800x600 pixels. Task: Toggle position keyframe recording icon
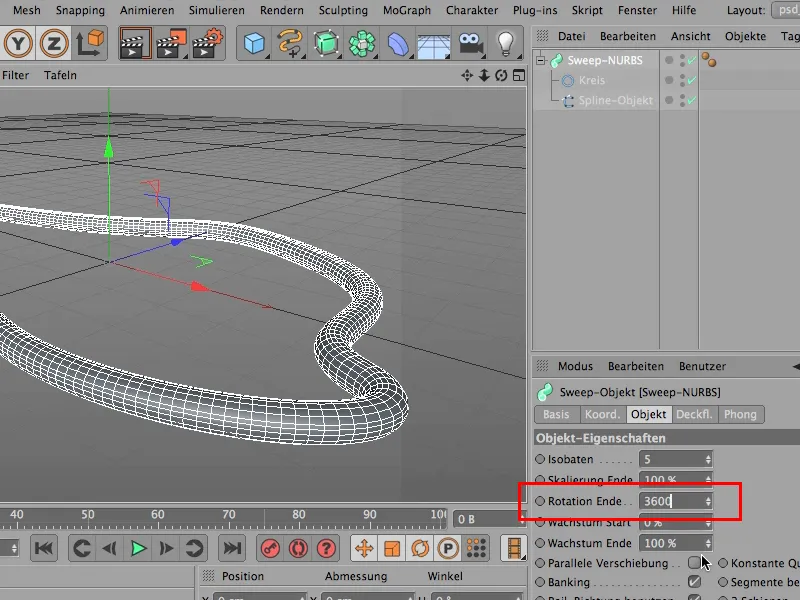pyautogui.click(x=364, y=548)
